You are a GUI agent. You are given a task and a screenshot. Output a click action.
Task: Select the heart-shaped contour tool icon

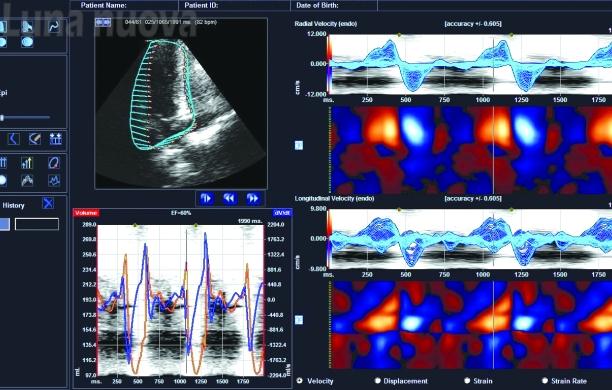[x=27, y=26]
